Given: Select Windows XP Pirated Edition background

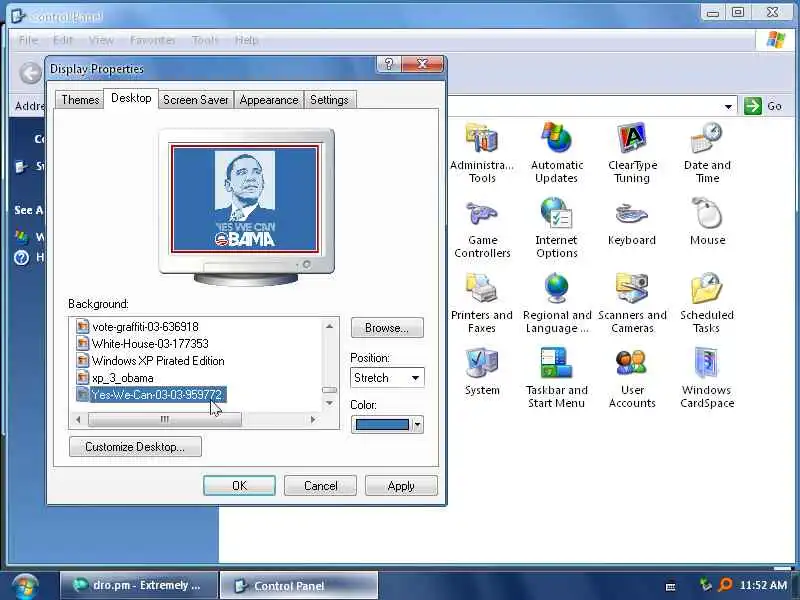Looking at the screenshot, I should 151,361.
